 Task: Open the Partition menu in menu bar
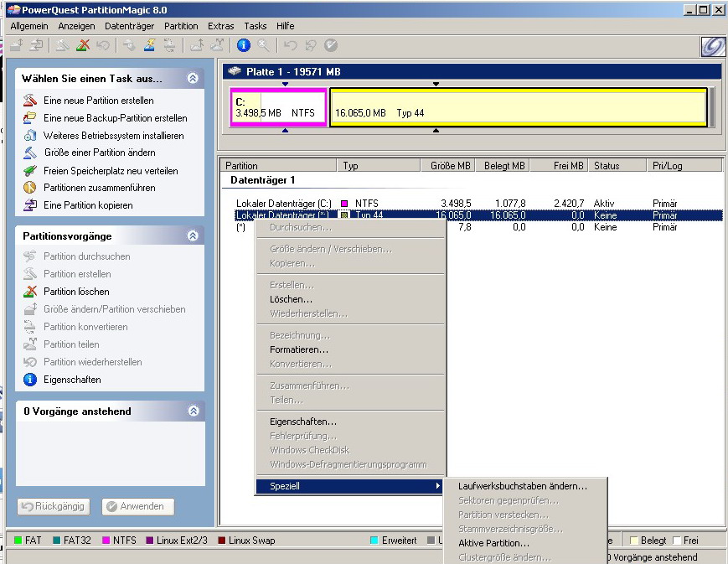(181, 26)
